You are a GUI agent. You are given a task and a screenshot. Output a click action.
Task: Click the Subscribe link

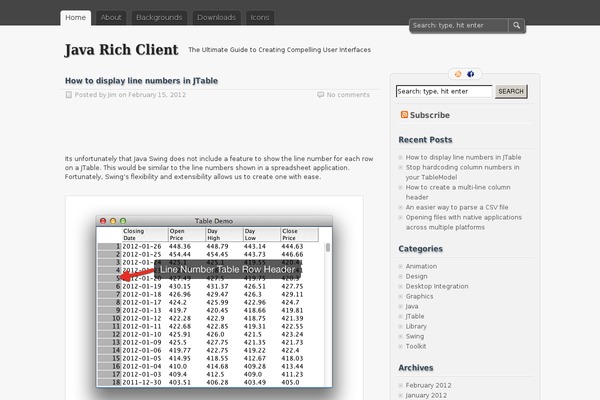430,115
